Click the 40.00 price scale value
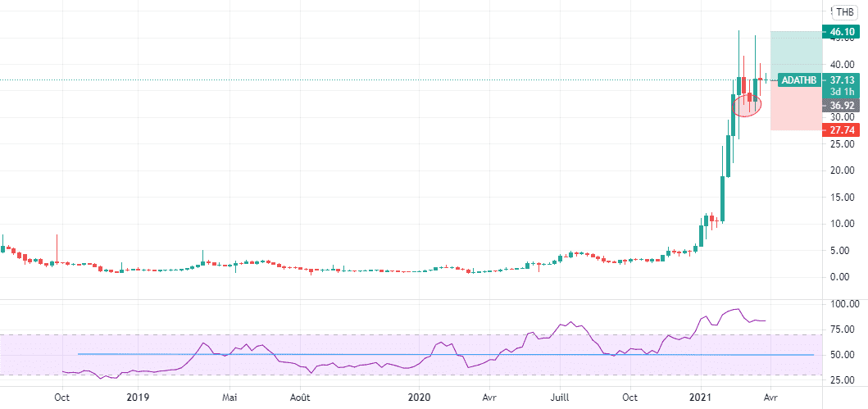 point(842,64)
